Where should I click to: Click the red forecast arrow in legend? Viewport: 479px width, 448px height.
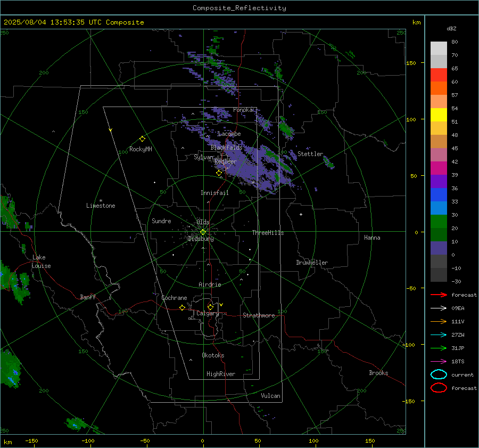click(x=439, y=295)
